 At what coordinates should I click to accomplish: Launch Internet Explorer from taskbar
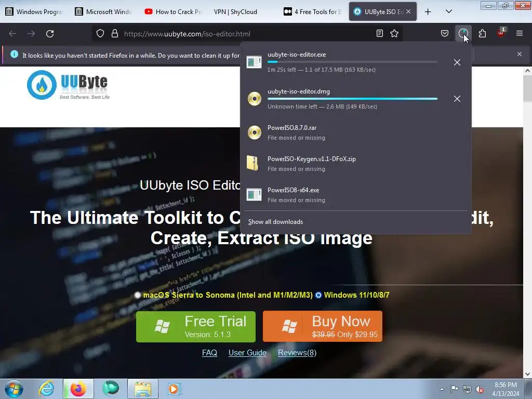point(46,389)
